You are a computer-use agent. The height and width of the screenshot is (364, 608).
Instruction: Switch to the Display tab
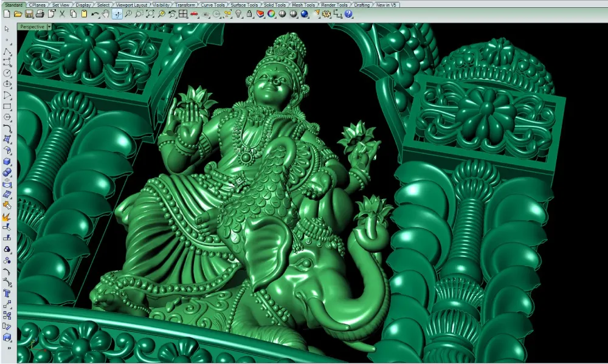tap(83, 5)
